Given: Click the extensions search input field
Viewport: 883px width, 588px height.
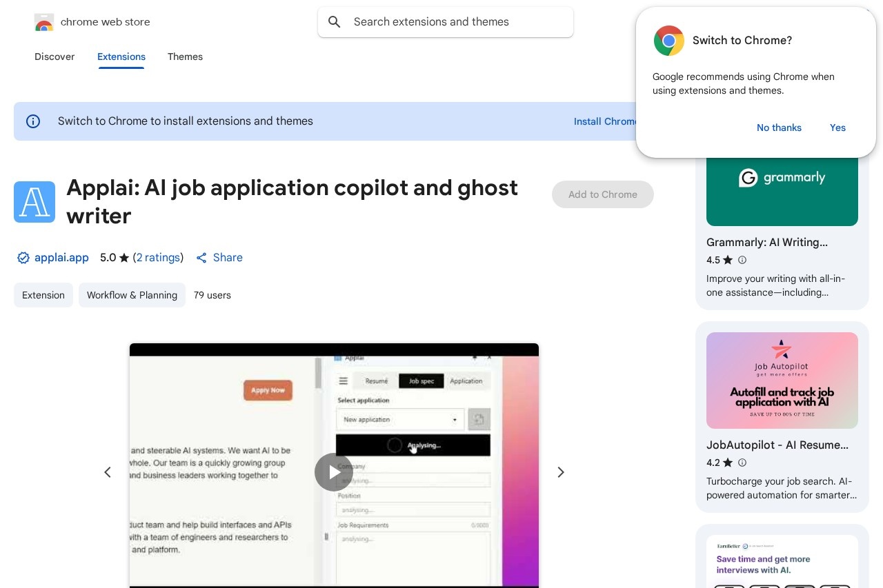Looking at the screenshot, I should (446, 22).
